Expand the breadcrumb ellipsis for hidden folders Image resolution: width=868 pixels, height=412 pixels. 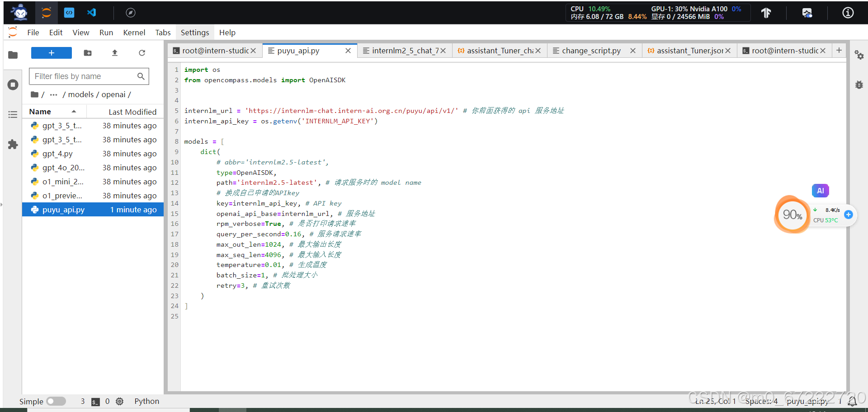[53, 94]
